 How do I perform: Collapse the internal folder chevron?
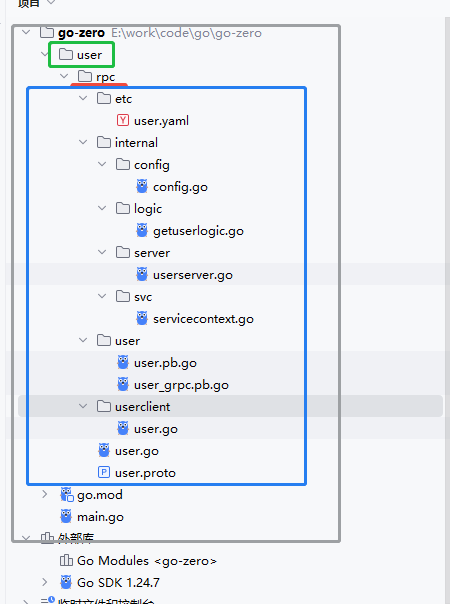pyautogui.click(x=83, y=142)
